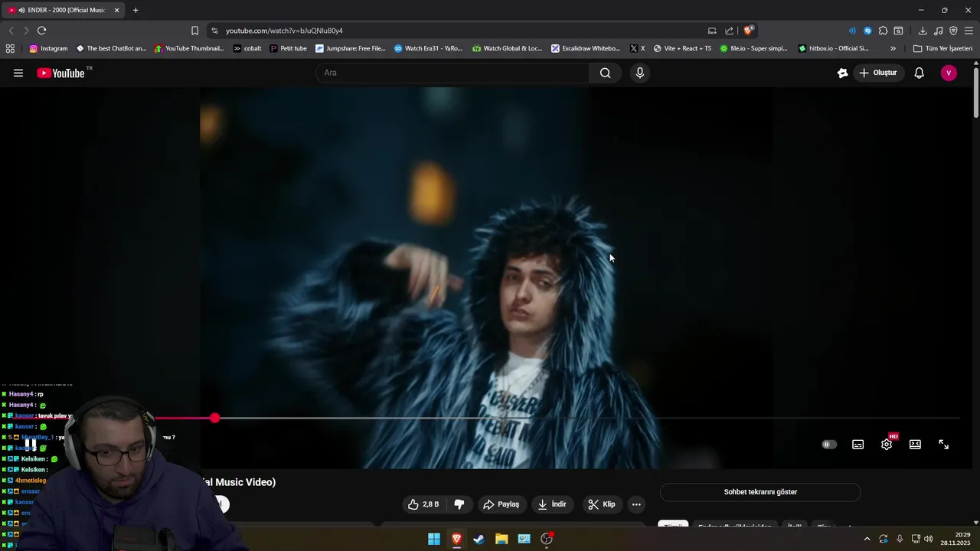
Task: Toggle subtitles on the video player
Action: pos(858,445)
